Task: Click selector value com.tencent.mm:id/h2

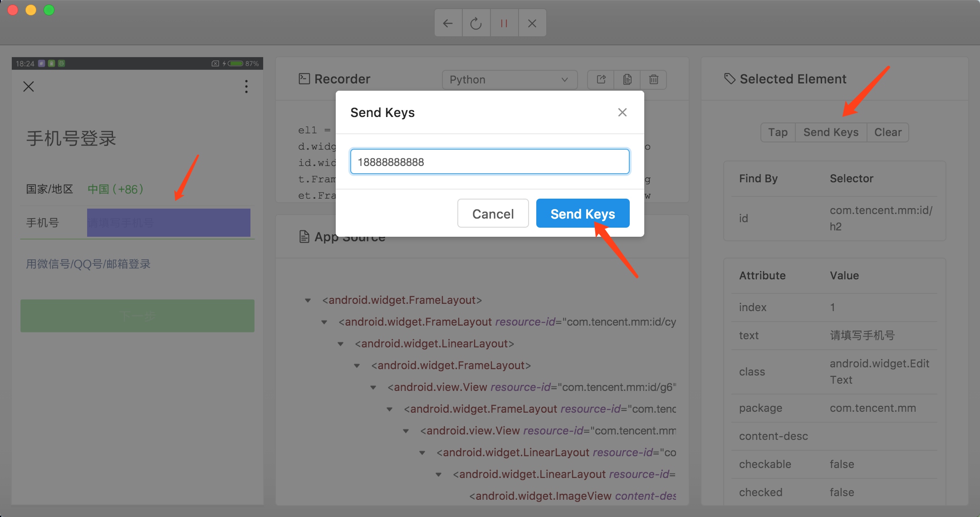Action: [881, 218]
